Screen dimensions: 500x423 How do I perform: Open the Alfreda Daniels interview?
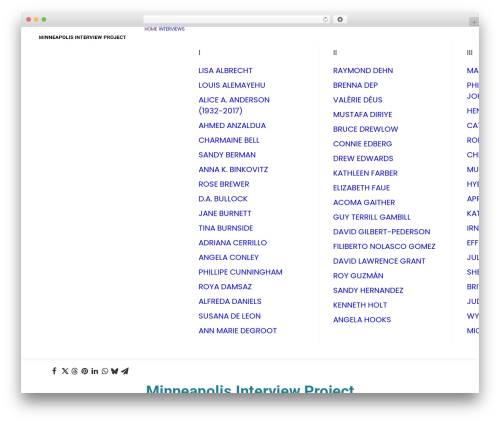(230, 302)
